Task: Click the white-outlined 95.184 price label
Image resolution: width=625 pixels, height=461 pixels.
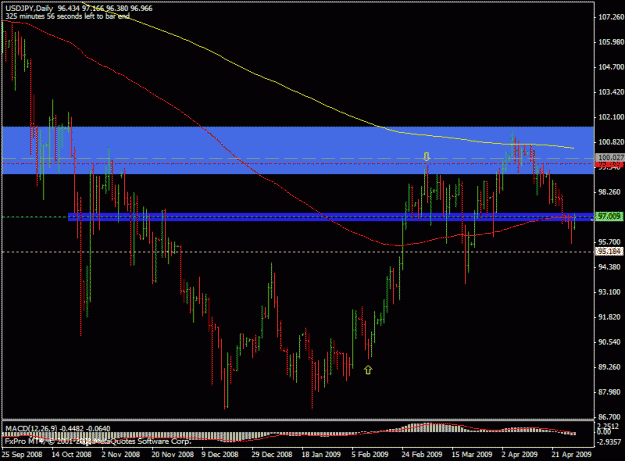Action: point(609,251)
